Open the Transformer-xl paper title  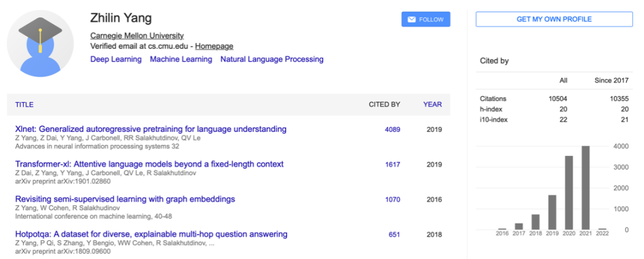tap(150, 164)
